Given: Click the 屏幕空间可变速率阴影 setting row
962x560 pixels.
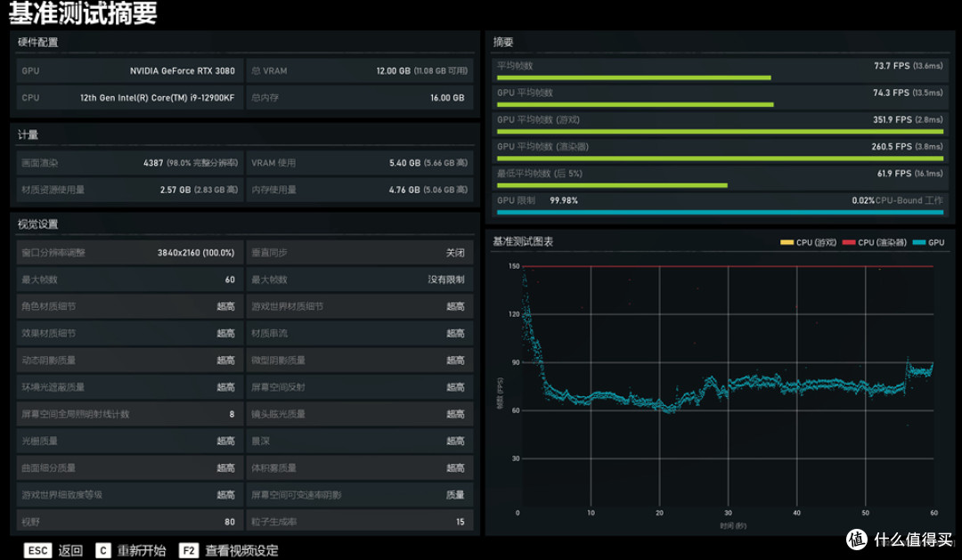Looking at the screenshot, I should pos(360,495).
